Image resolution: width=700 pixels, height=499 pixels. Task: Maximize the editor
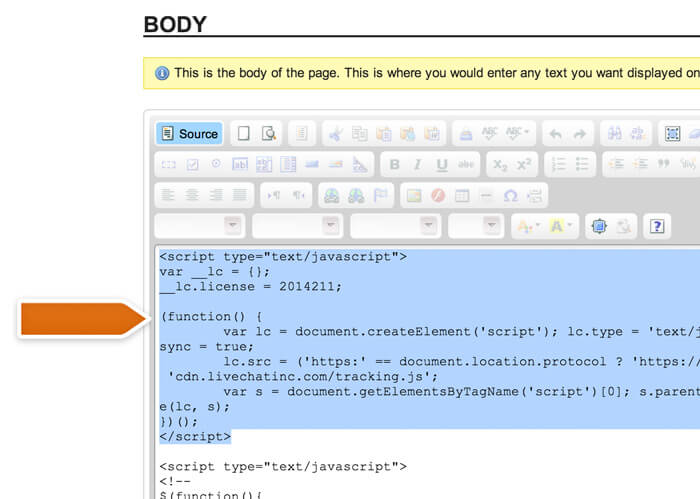coord(599,226)
